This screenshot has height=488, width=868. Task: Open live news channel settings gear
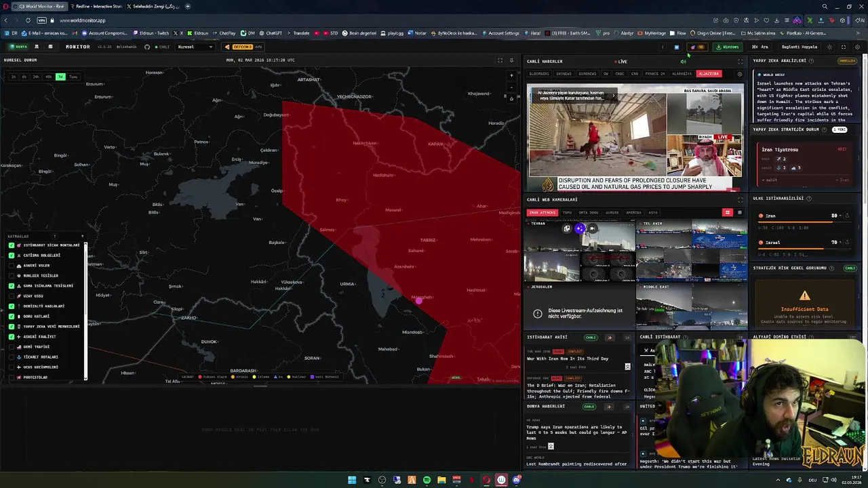pyautogui.click(x=739, y=74)
